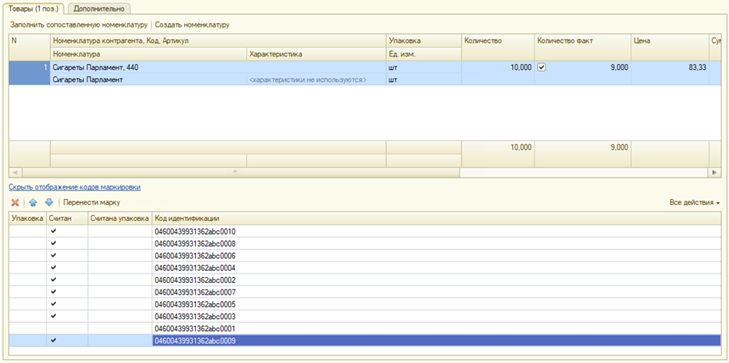
Task: Click the N column header
Action: pos(30,47)
